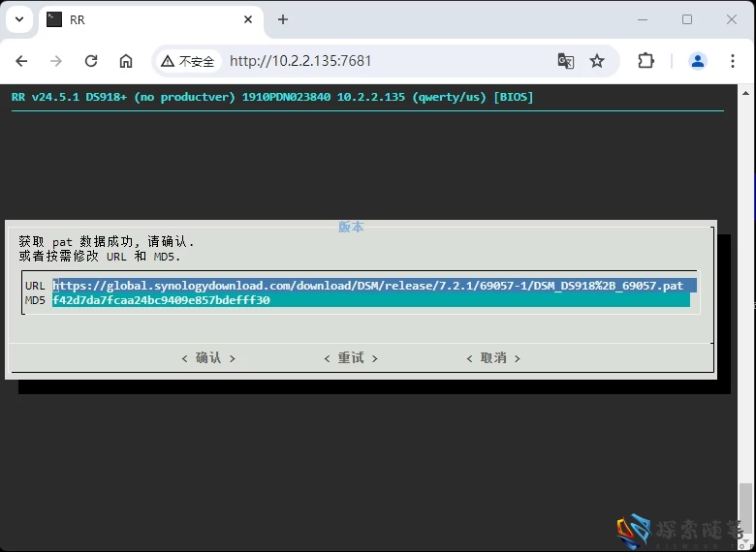Open the browser home page
This screenshot has height=552, width=756.
[x=126, y=61]
